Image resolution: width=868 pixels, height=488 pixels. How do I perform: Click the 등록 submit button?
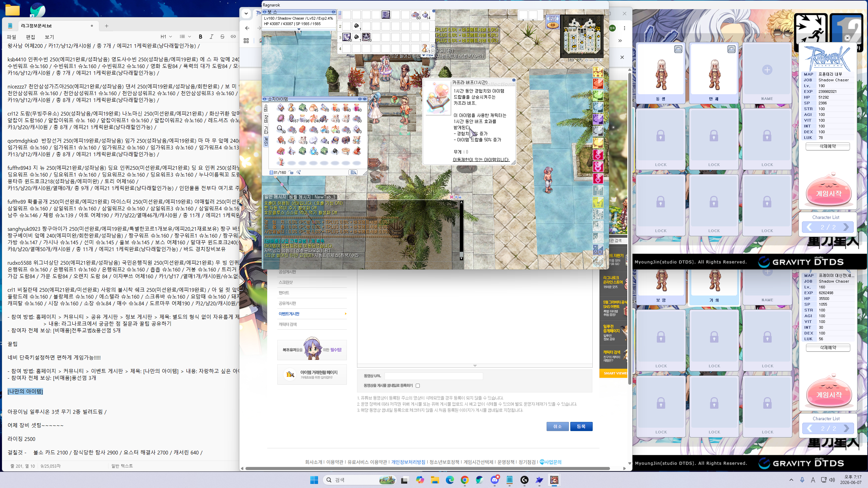581,426
